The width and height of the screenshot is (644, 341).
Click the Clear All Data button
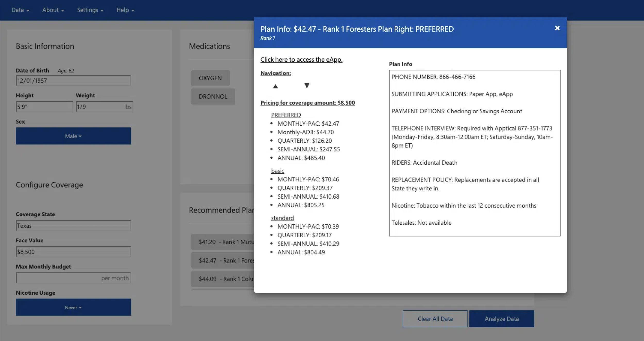435,319
